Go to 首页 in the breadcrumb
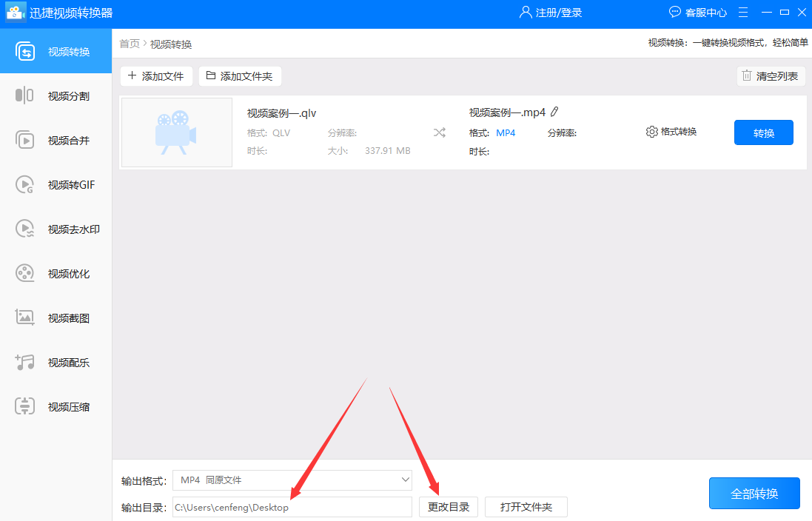Image resolution: width=812 pixels, height=521 pixels. (130, 44)
